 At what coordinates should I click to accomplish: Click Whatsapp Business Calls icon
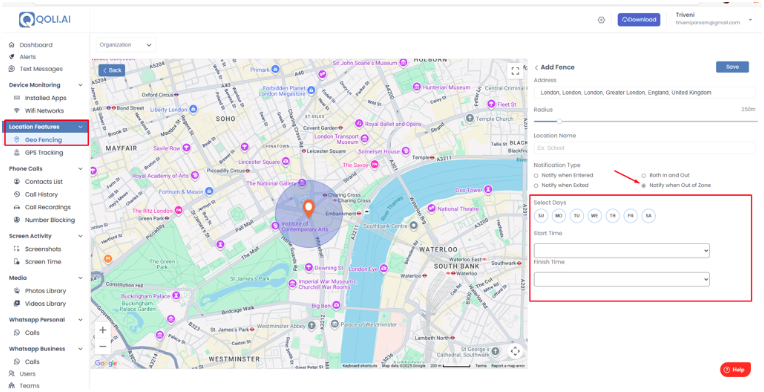pos(17,362)
